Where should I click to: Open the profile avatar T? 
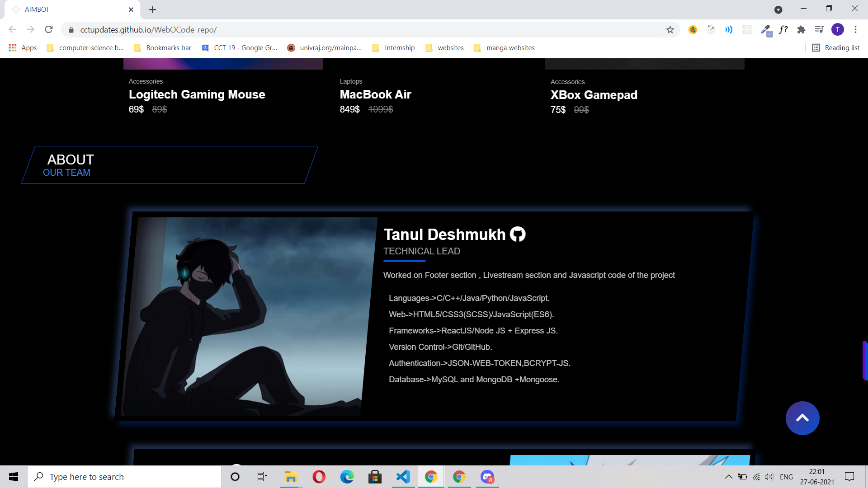click(x=838, y=30)
